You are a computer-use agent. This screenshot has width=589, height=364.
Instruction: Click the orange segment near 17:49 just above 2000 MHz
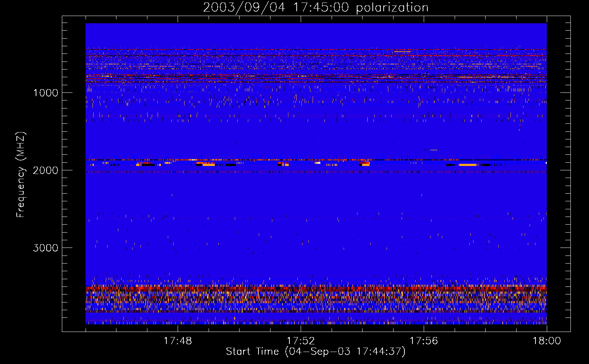coord(209,165)
